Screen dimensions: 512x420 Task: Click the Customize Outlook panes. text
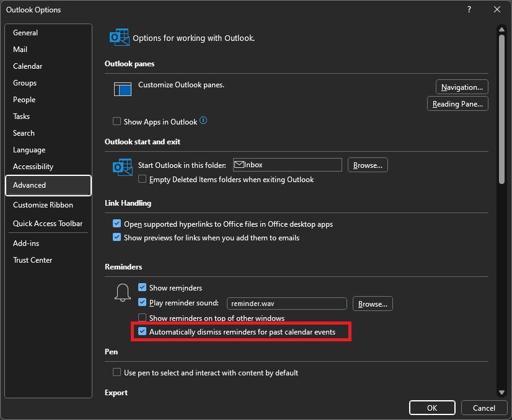(181, 85)
